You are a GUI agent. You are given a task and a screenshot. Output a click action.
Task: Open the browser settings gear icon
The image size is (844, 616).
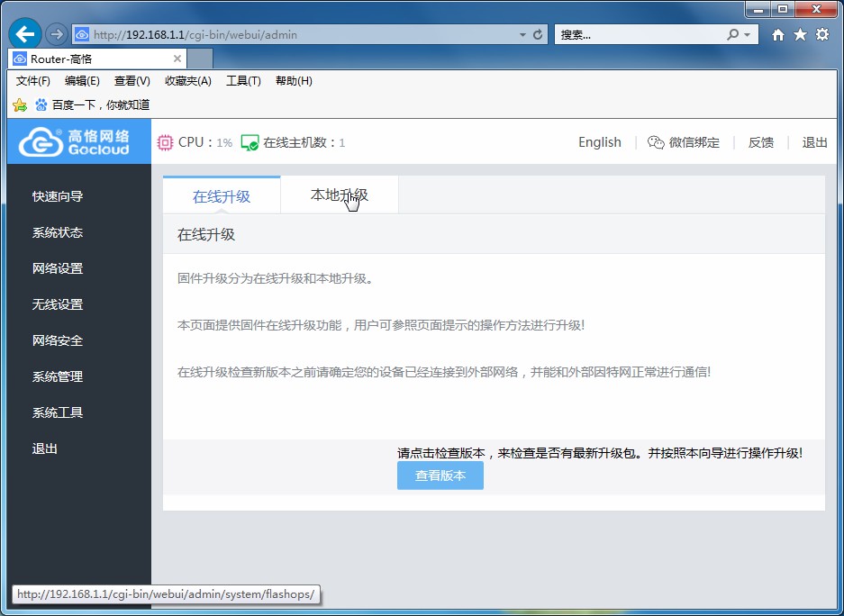point(821,34)
